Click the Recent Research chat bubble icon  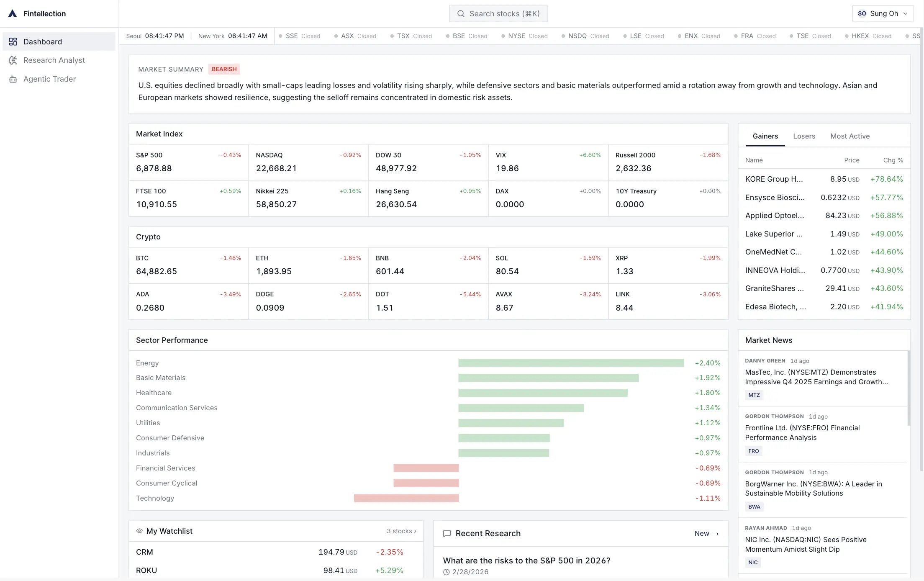(x=447, y=533)
